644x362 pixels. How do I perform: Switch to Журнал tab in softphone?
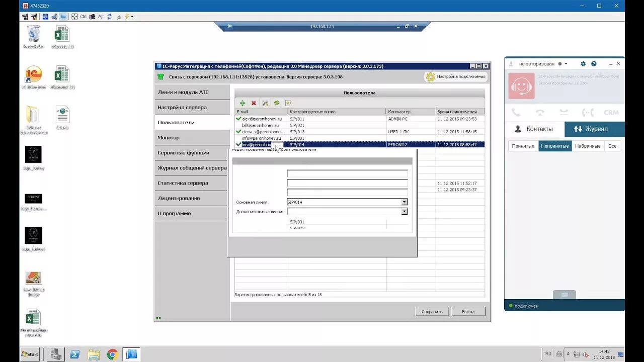coord(595,129)
